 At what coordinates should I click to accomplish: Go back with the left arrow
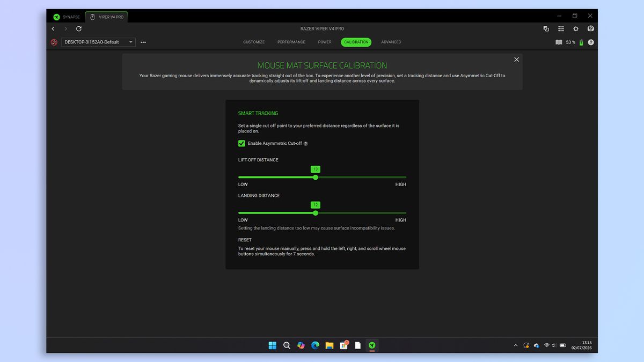(53, 28)
